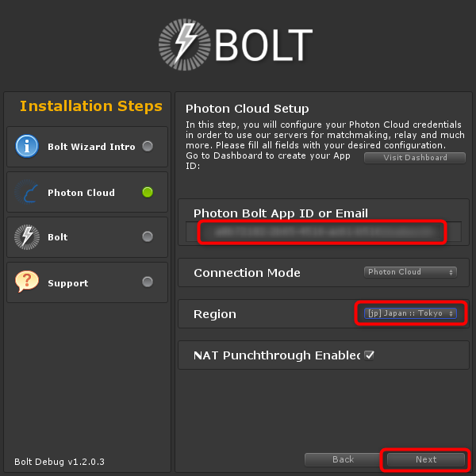Click the Bolt lightning icon in steps list
The height and width of the screenshot is (476, 476).
pos(27,237)
